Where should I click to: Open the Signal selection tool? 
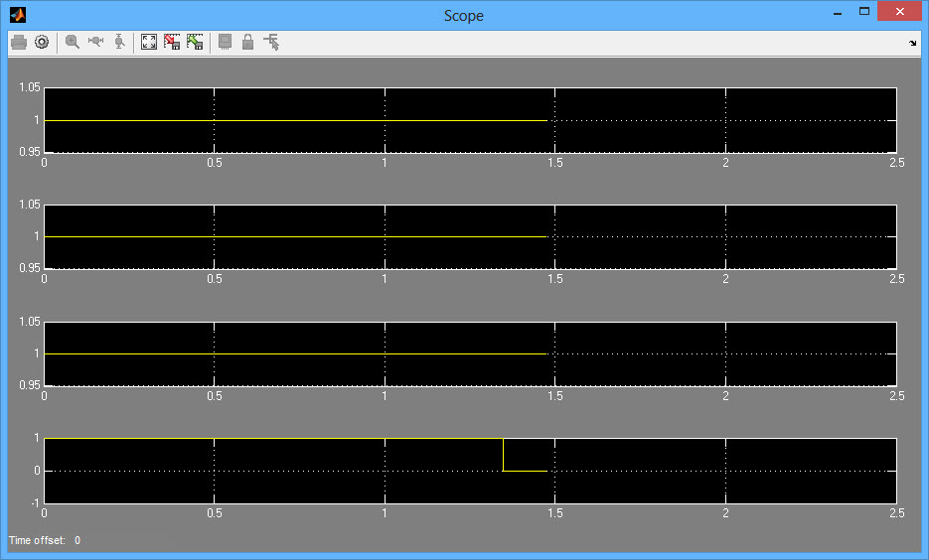pyautogui.click(x=271, y=42)
